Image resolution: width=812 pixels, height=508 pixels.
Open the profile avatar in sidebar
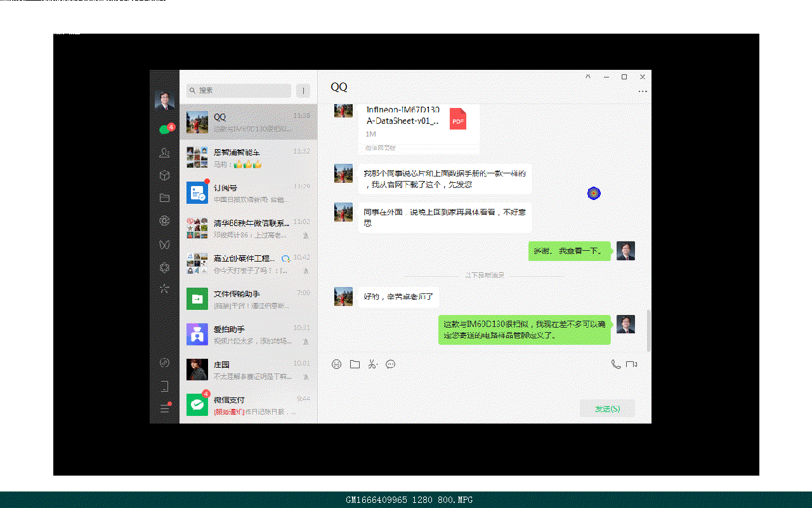click(x=164, y=100)
